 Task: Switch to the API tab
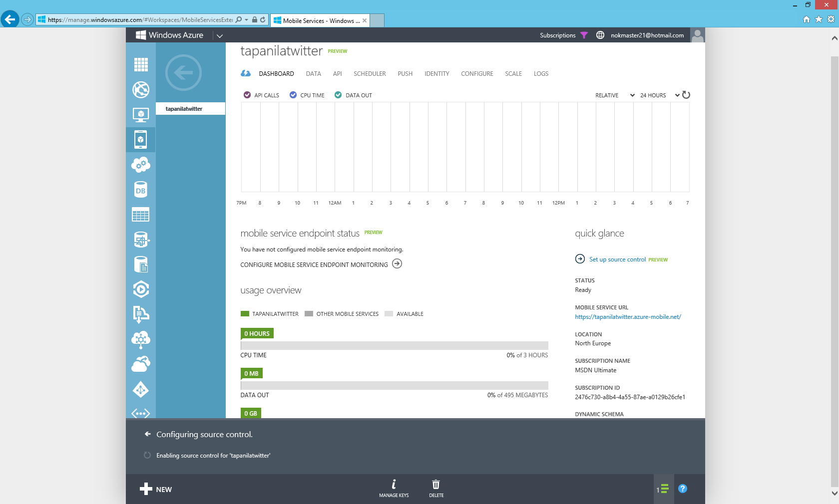(338, 74)
